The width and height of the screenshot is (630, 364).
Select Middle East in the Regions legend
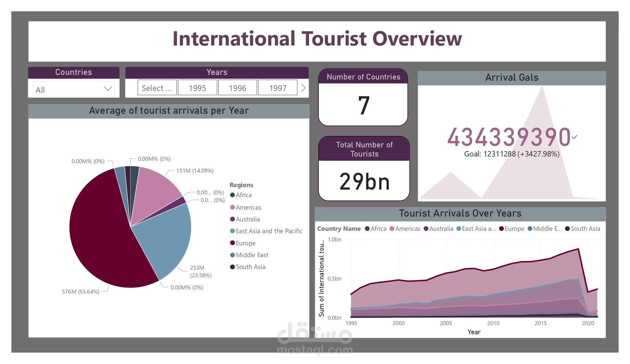(x=249, y=255)
